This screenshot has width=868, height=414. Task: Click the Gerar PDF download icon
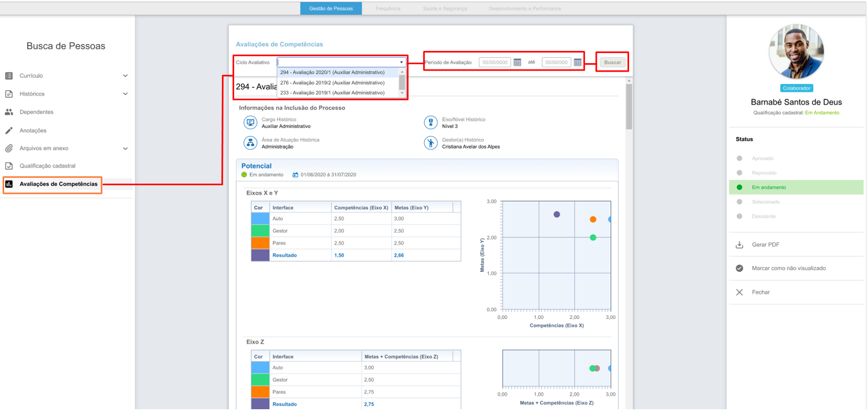click(740, 245)
